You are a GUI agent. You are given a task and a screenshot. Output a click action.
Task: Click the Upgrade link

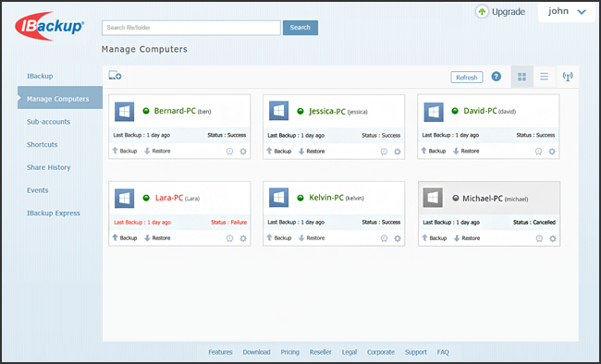[509, 12]
